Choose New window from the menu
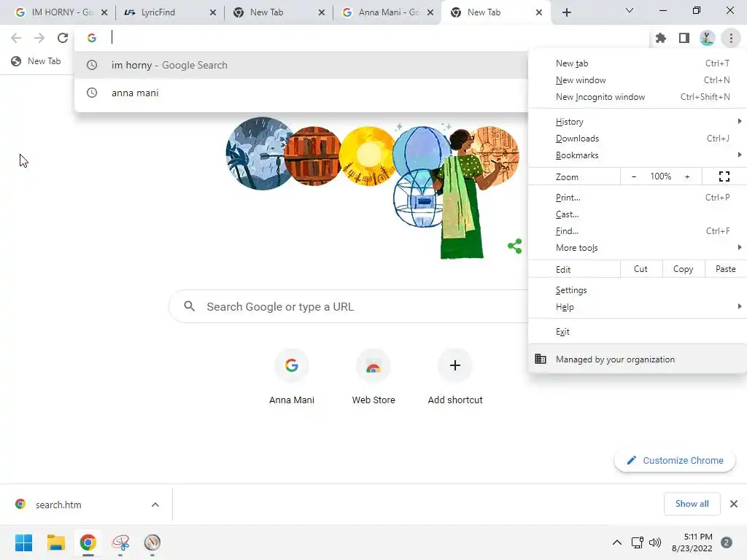 click(x=638, y=80)
